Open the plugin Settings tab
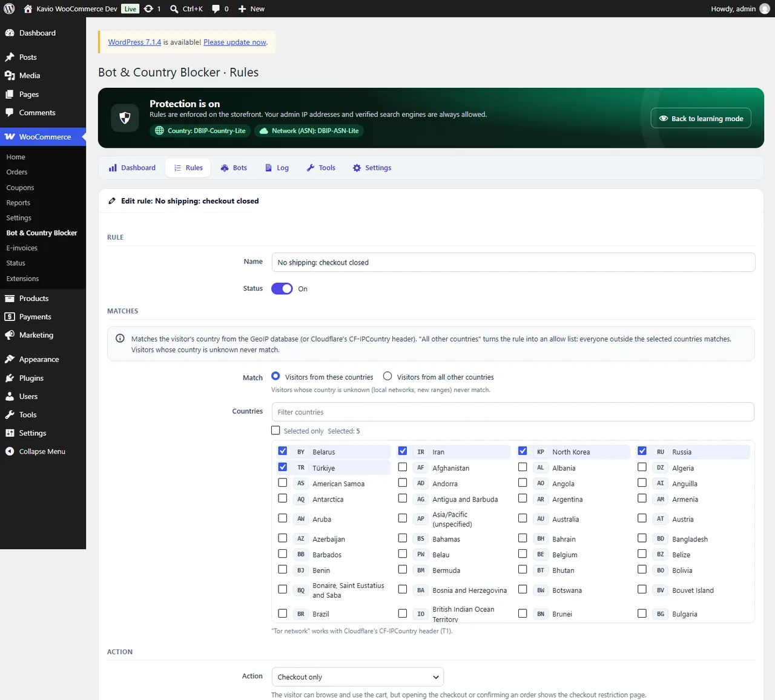 (372, 168)
